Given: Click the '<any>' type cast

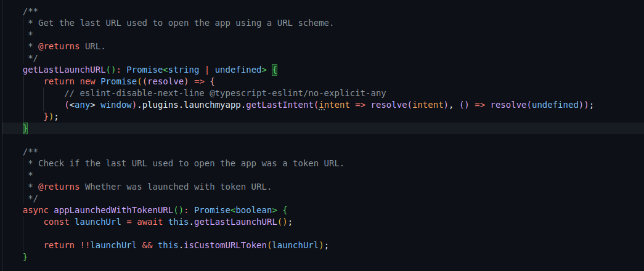Looking at the screenshot, I should 83,105.
